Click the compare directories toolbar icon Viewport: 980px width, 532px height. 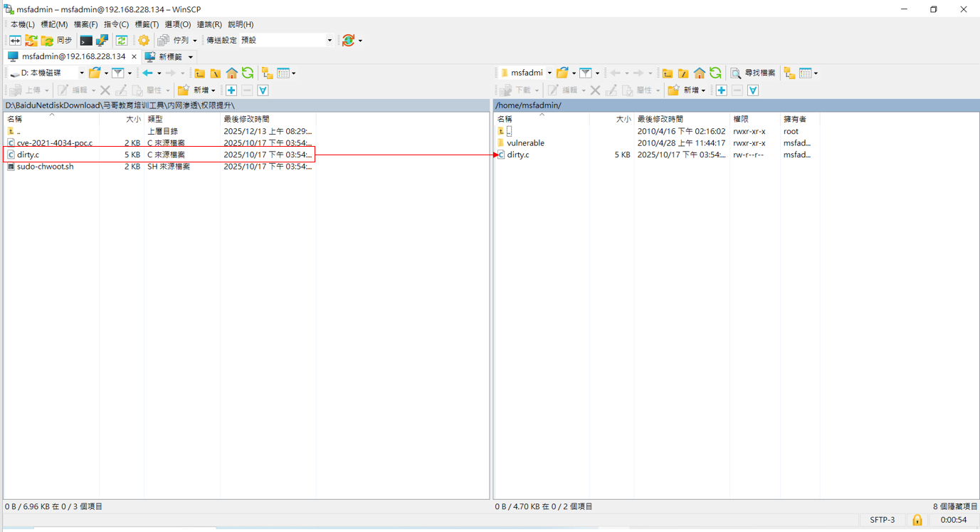(x=15, y=41)
